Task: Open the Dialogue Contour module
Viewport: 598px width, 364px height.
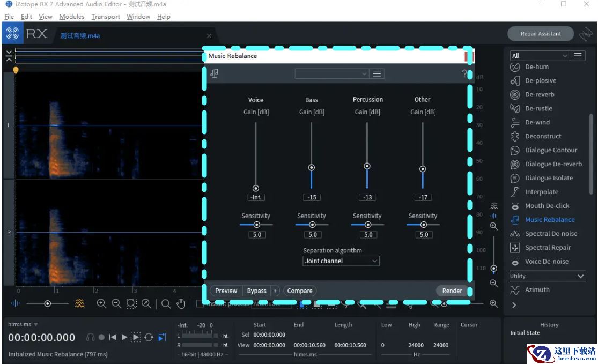Action: point(551,150)
